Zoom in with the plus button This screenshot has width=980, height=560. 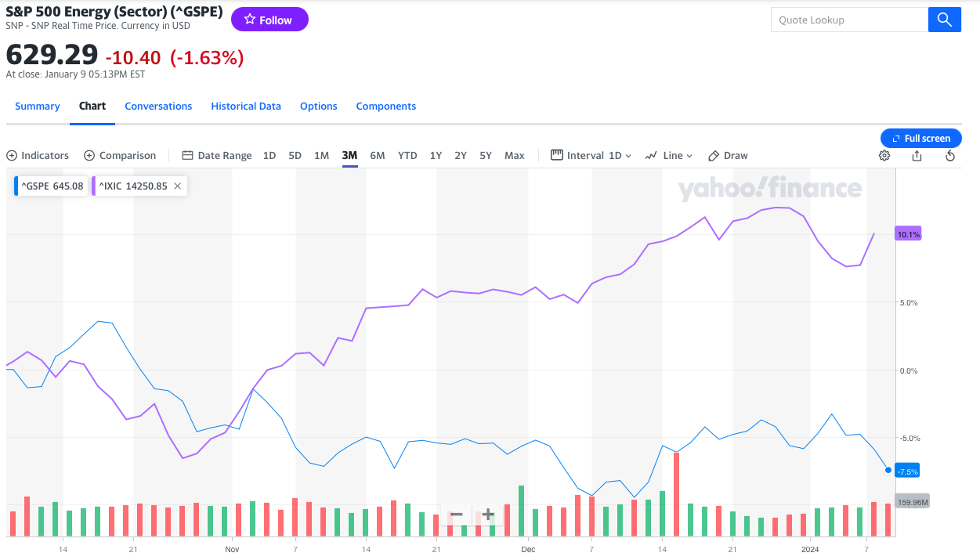488,515
